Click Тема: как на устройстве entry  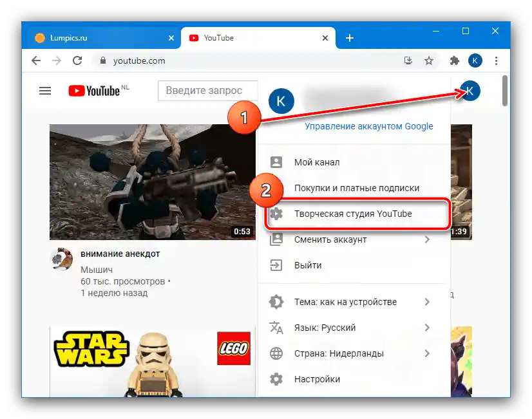(354, 302)
